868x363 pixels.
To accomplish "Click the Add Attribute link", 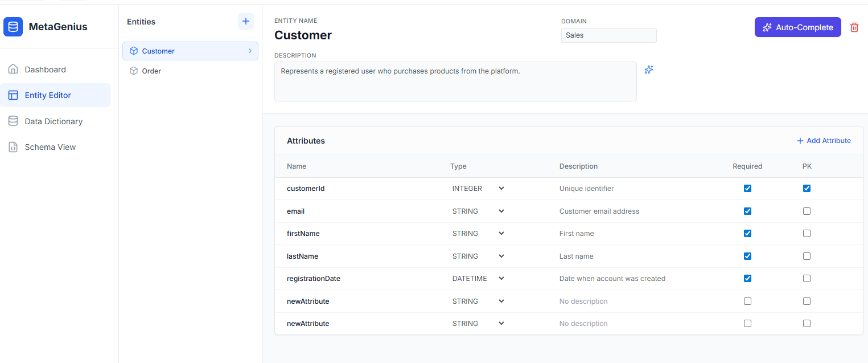I will tap(824, 141).
